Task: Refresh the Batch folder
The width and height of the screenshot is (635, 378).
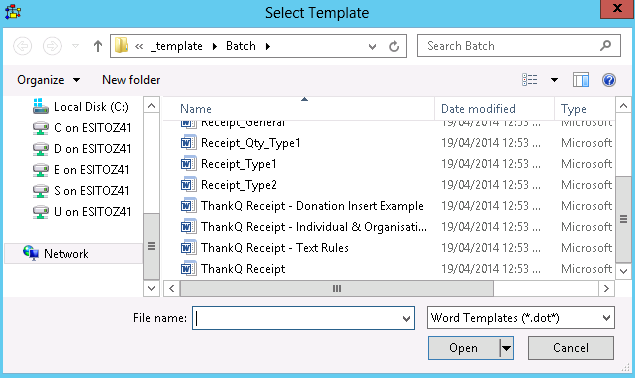Action: [394, 47]
